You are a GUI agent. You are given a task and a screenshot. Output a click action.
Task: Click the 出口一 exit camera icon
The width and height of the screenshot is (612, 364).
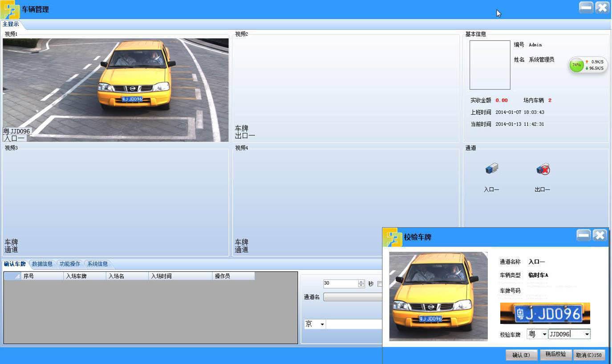(543, 169)
